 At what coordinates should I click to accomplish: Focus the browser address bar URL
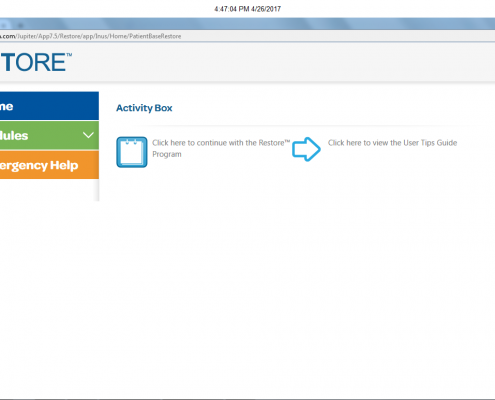tap(247, 36)
